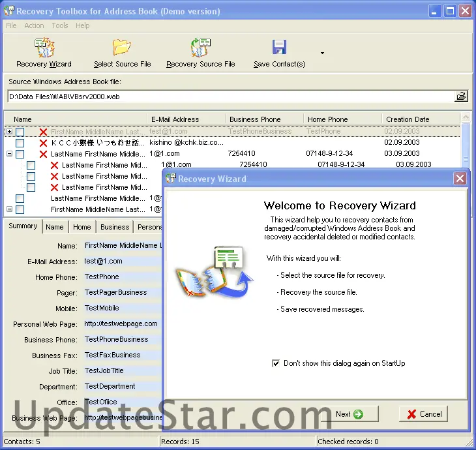476x450 pixels.
Task: Uncheck Don't show this dialog on StartUp
Action: pyautogui.click(x=276, y=363)
